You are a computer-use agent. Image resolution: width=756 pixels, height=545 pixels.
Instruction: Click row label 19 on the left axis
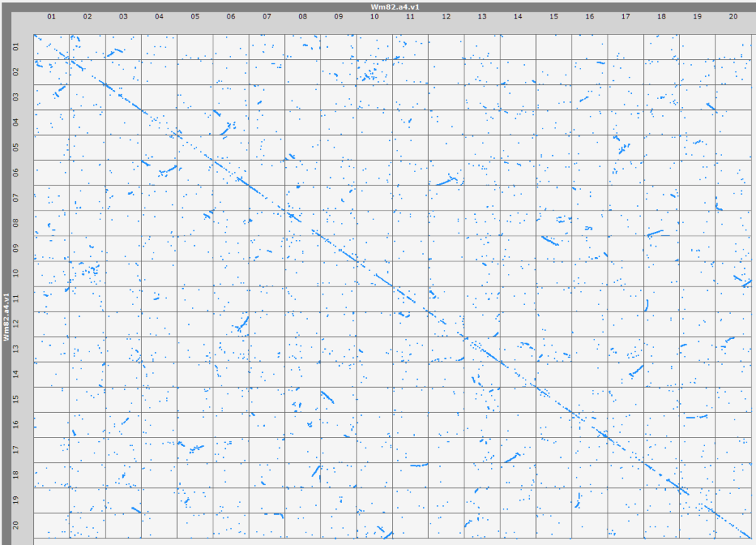[x=16, y=501]
